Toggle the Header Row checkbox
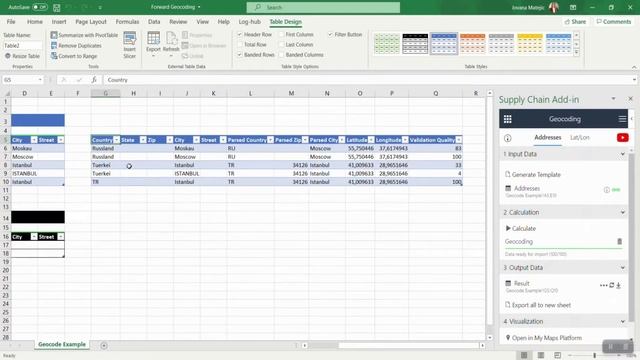 [x=240, y=34]
